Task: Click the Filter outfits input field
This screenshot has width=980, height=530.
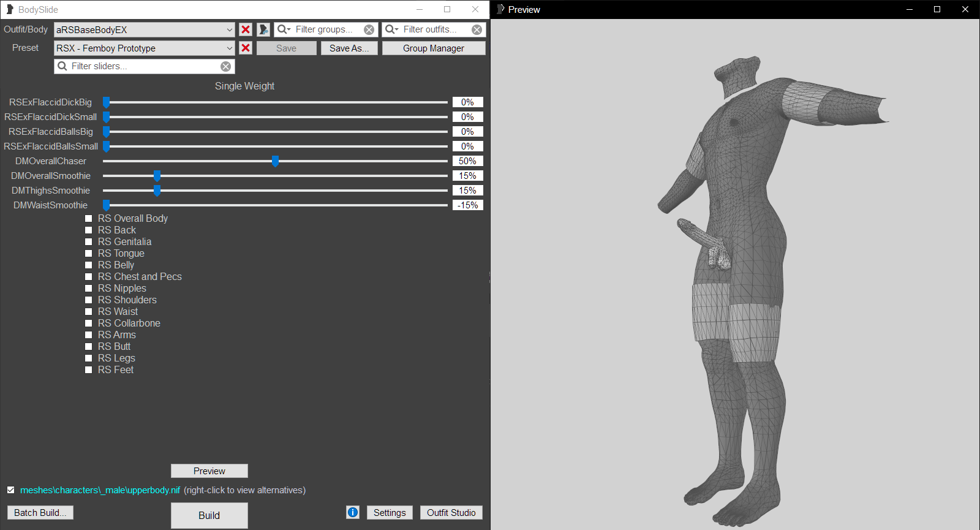Action: pyautogui.click(x=434, y=29)
